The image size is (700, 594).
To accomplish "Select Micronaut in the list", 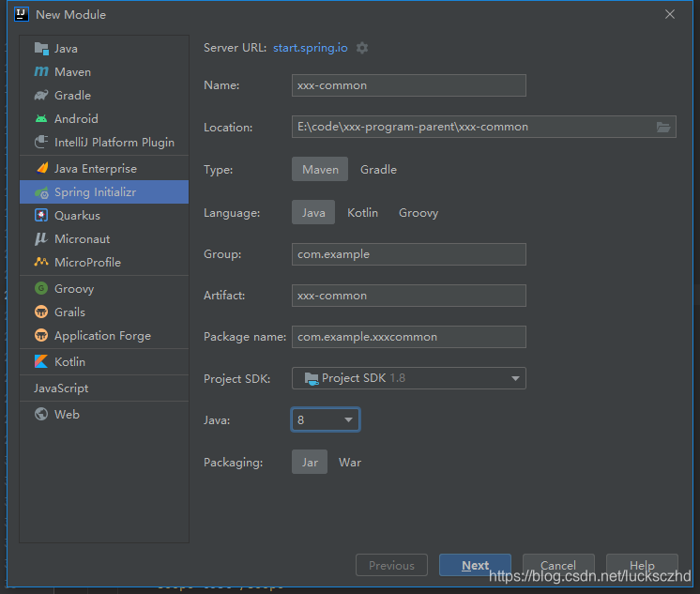I will [x=104, y=239].
